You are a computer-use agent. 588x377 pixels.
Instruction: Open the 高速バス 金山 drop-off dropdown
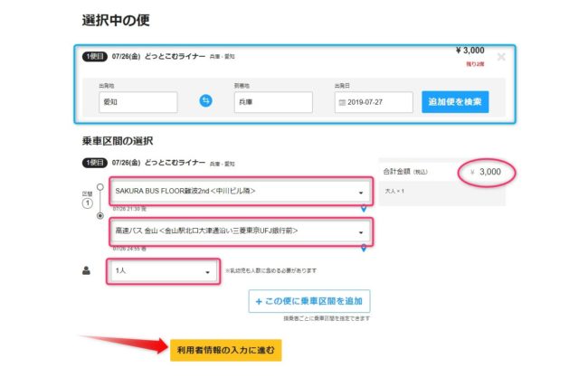(x=238, y=231)
